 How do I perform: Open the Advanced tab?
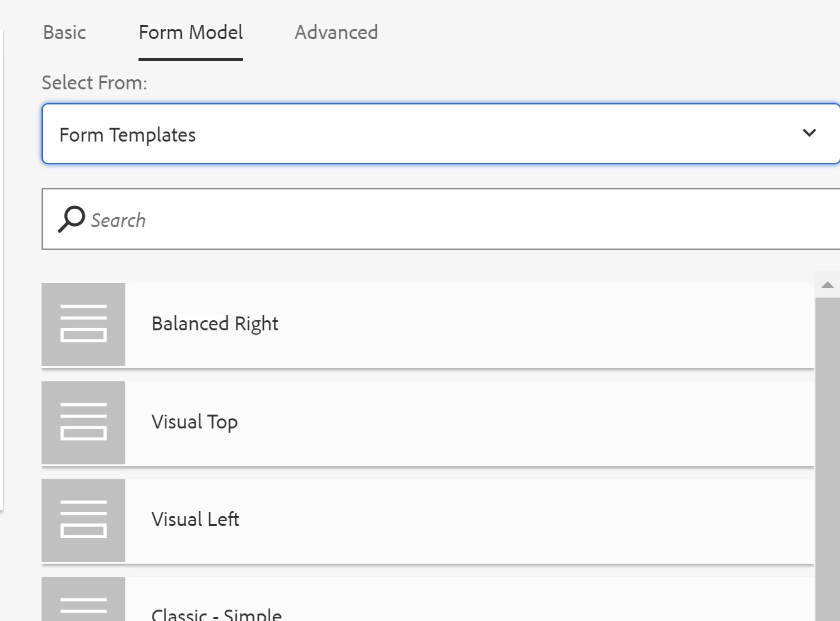pyautogui.click(x=336, y=33)
